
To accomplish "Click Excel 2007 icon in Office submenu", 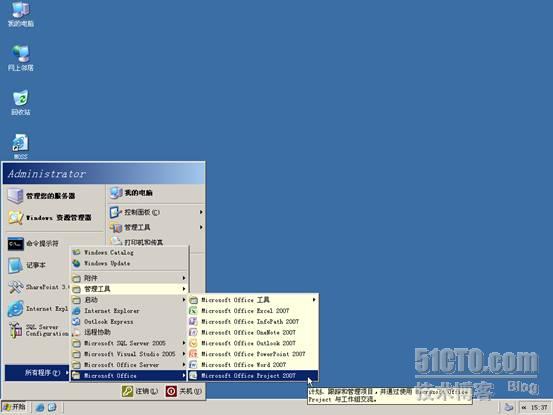I will click(x=193, y=311).
